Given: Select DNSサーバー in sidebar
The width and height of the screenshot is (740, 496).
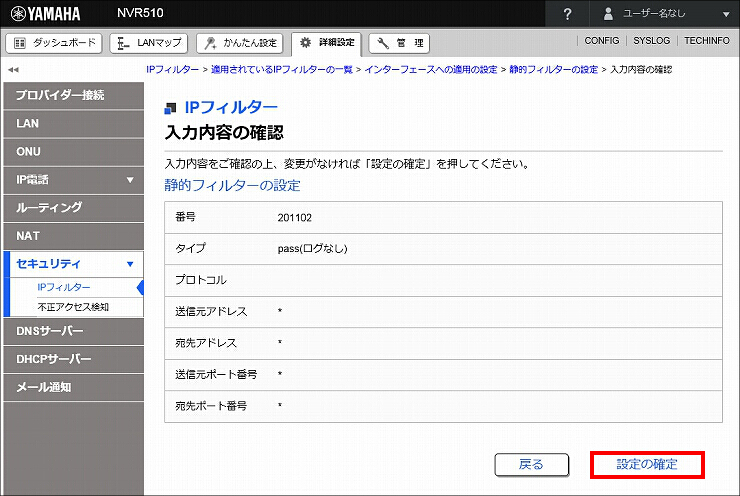Looking at the screenshot, I should [74, 331].
